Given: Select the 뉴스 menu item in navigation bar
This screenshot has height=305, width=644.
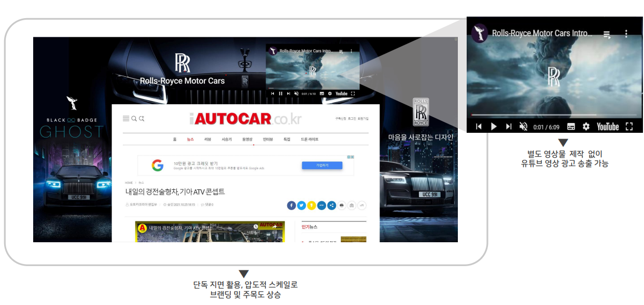Looking at the screenshot, I should (x=190, y=140).
